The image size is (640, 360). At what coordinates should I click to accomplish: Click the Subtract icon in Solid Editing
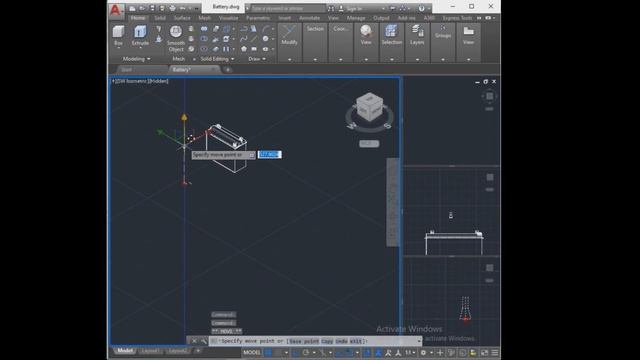(204, 39)
